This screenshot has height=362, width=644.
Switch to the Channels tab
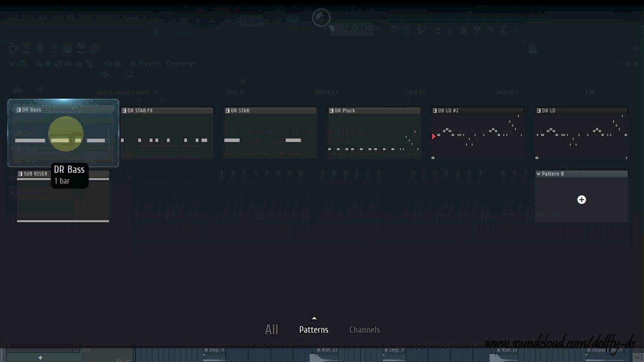(365, 330)
